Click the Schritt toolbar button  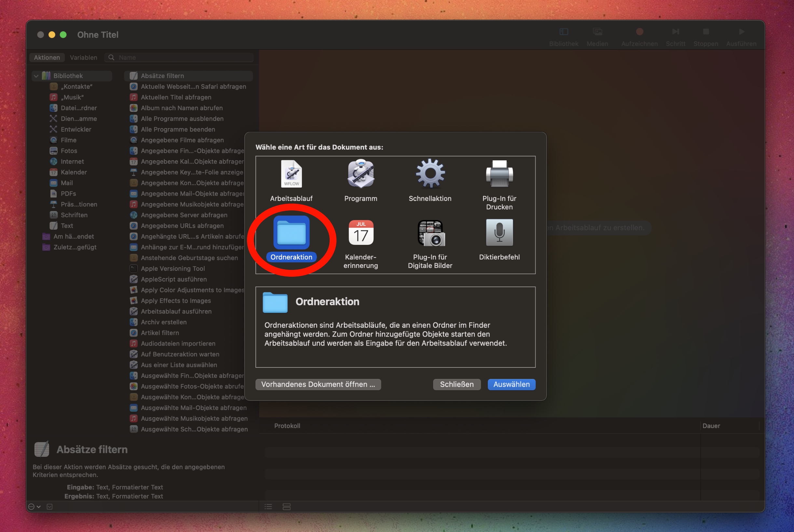675,37
